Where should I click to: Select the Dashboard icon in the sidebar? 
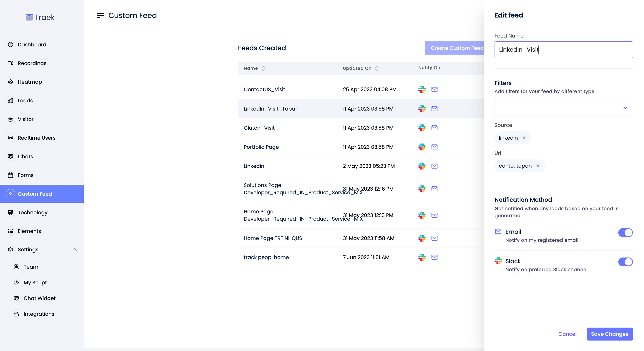click(11, 45)
